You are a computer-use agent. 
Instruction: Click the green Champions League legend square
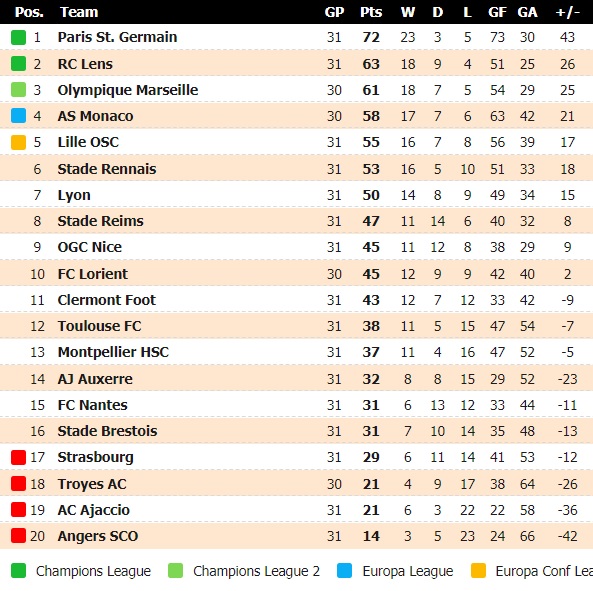[x=18, y=571]
